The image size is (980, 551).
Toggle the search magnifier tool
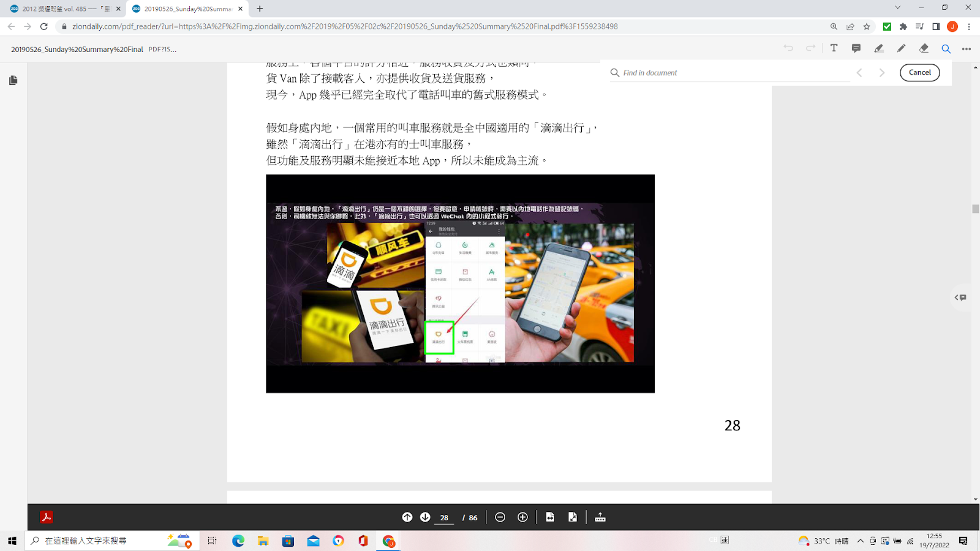point(946,49)
